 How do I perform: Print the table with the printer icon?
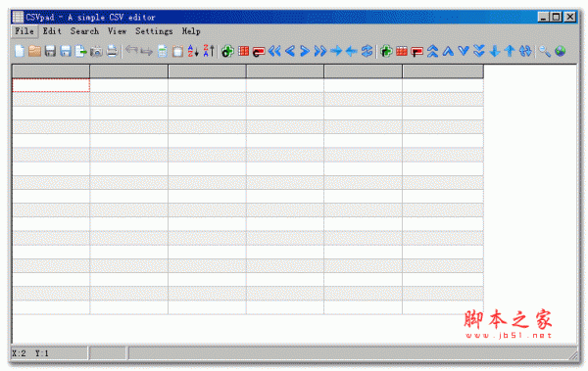(112, 51)
